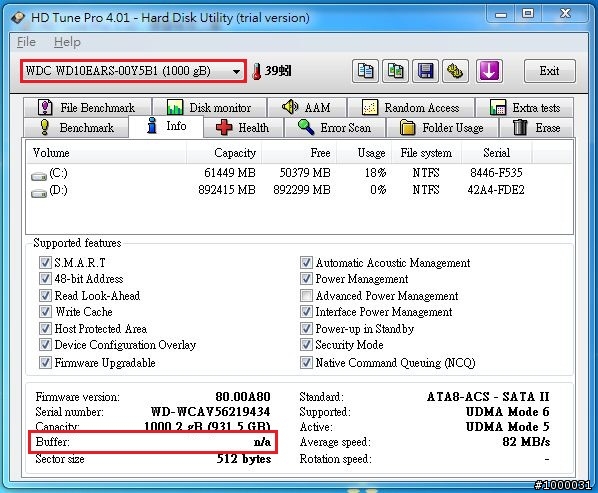Image resolution: width=598 pixels, height=493 pixels.
Task: Click the UDMA Mode 6 supported value
Action: coord(508,411)
